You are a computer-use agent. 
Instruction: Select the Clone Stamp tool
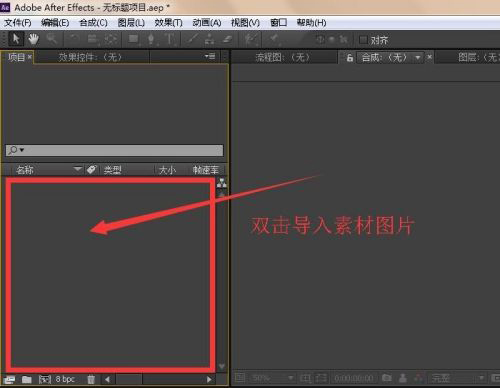[x=209, y=39]
